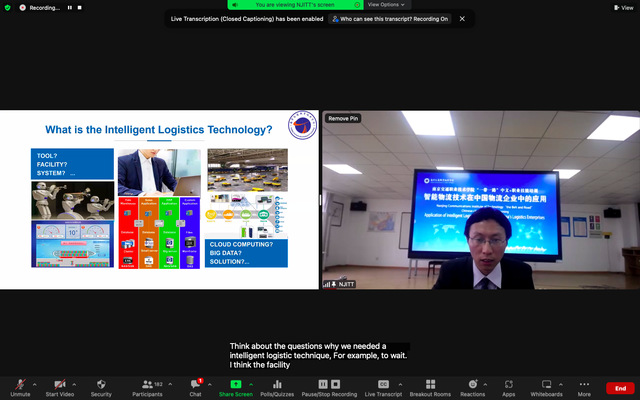The height and width of the screenshot is (400, 640).
Task: Click the green Share Screen button
Action: [235, 386]
